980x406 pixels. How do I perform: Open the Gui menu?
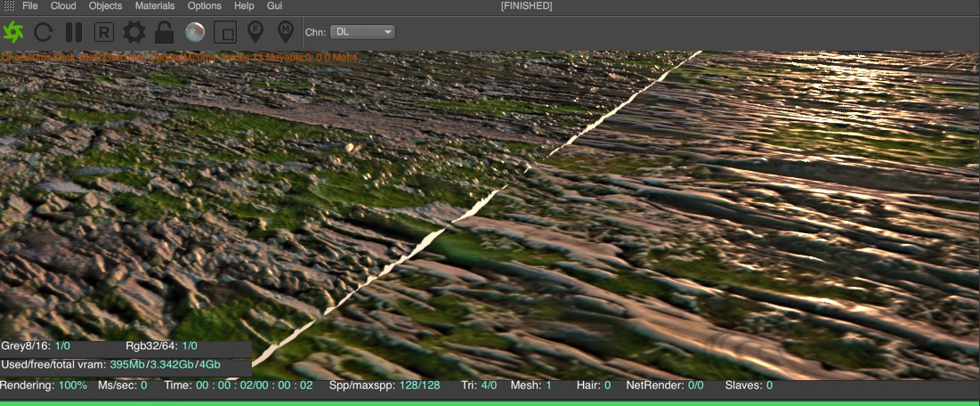coord(274,5)
